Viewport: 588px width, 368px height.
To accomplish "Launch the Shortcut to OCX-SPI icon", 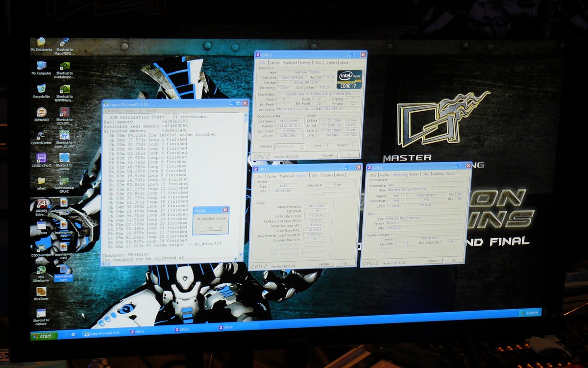I will pos(64,116).
